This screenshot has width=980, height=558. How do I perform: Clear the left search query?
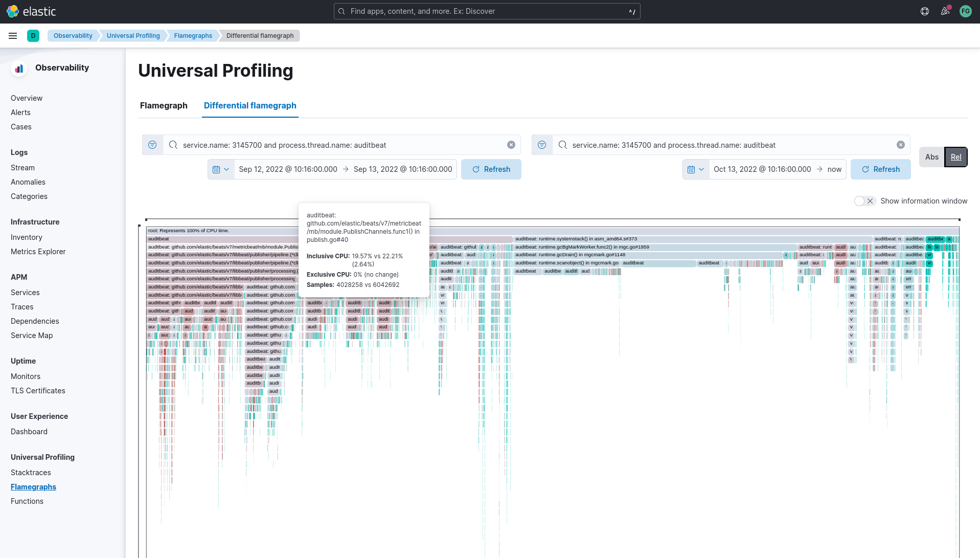coord(511,145)
